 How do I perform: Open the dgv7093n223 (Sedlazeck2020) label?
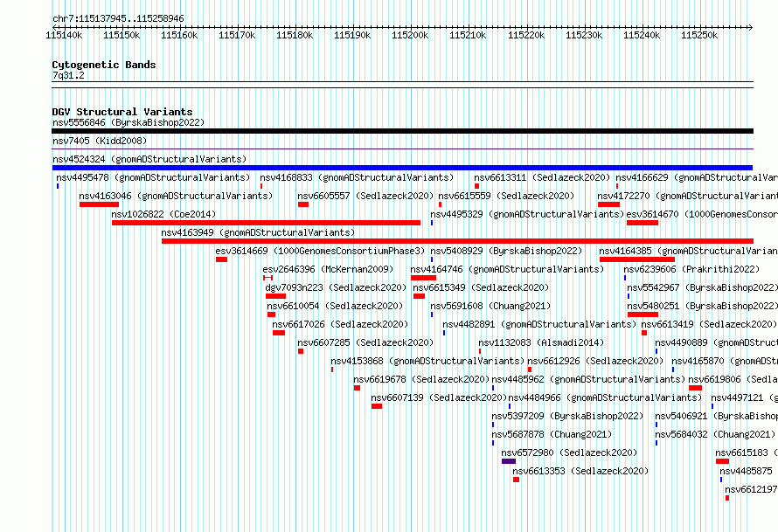pyautogui.click(x=336, y=287)
